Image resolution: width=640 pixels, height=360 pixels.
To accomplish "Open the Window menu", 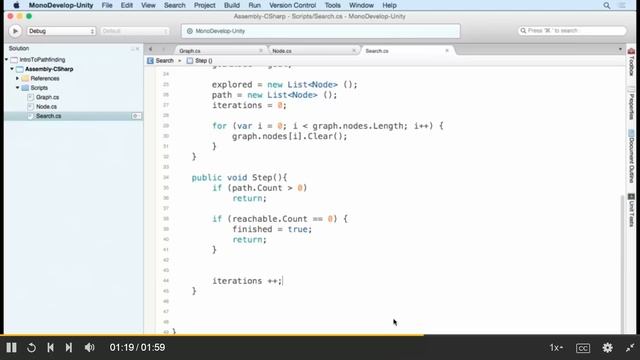I will click(x=361, y=5).
